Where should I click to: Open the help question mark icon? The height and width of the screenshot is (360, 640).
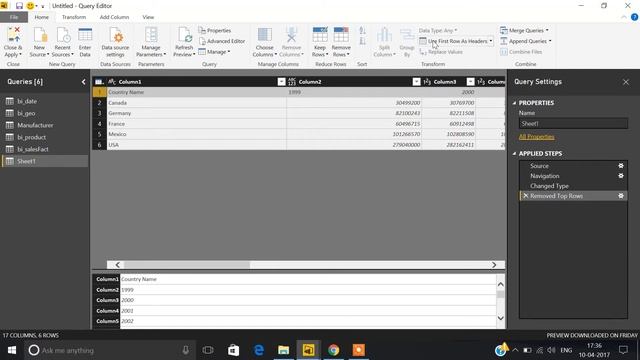(x=634, y=17)
